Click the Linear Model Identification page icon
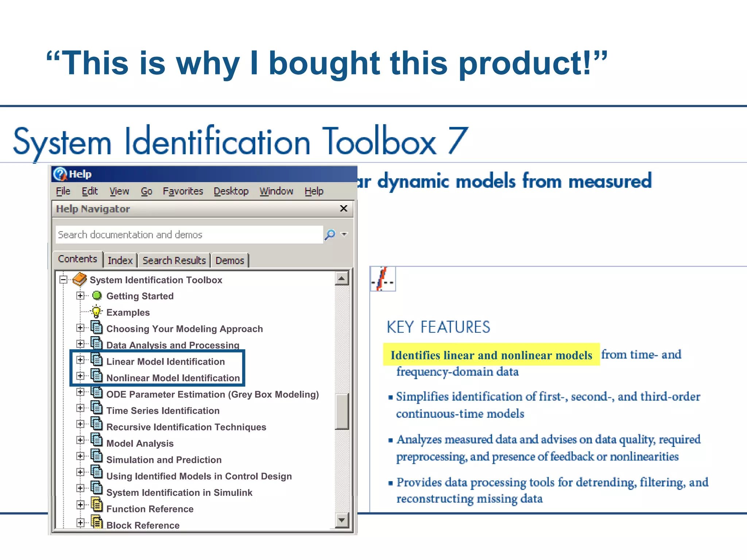This screenshot has width=747, height=560. click(x=96, y=359)
